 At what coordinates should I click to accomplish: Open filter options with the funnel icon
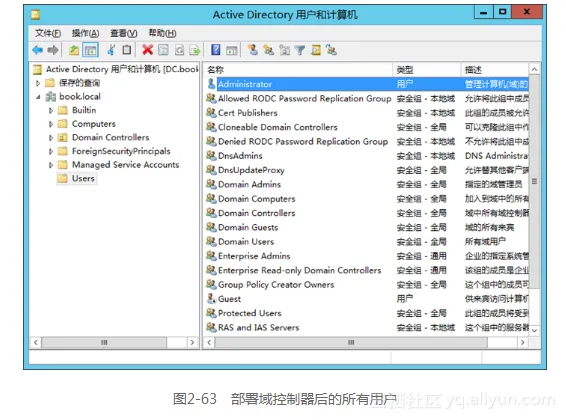click(x=300, y=50)
